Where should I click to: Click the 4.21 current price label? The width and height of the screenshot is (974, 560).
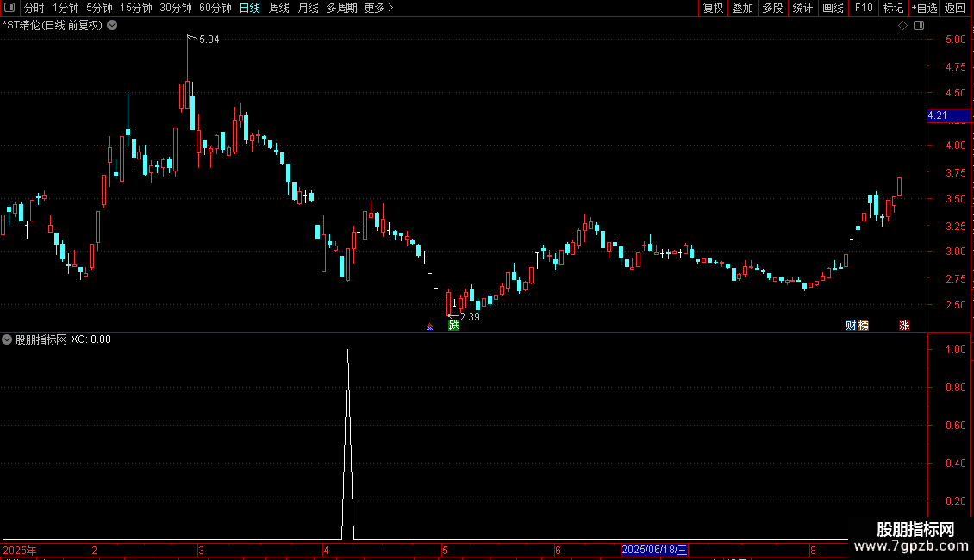coord(948,115)
